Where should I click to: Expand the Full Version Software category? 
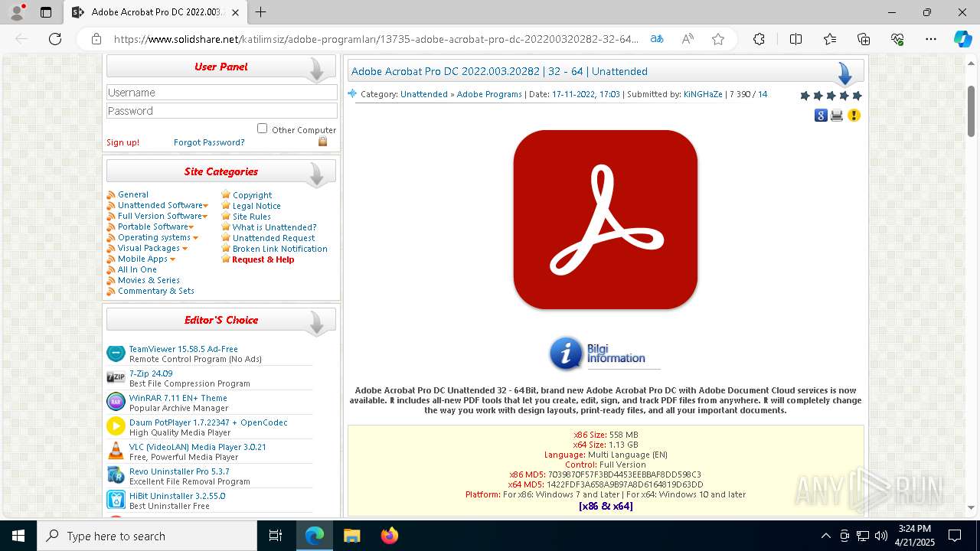(205, 217)
